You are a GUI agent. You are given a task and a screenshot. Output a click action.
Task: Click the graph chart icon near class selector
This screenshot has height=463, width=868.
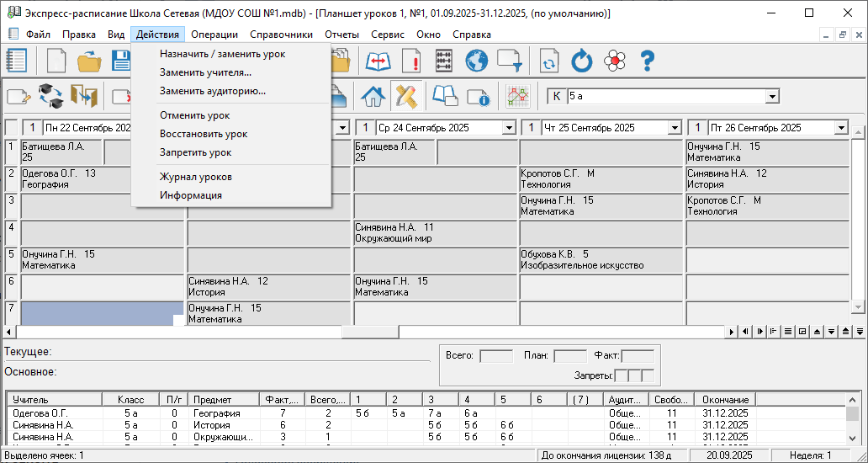(517, 97)
